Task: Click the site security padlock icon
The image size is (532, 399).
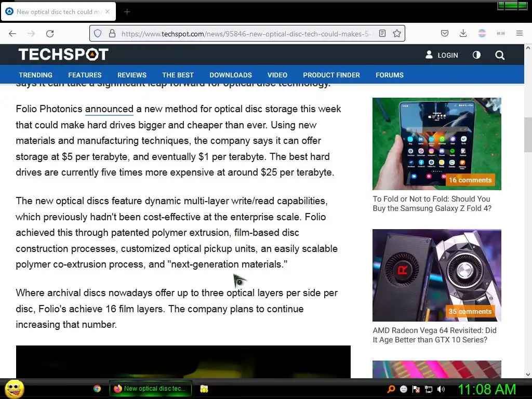Action: (x=112, y=33)
